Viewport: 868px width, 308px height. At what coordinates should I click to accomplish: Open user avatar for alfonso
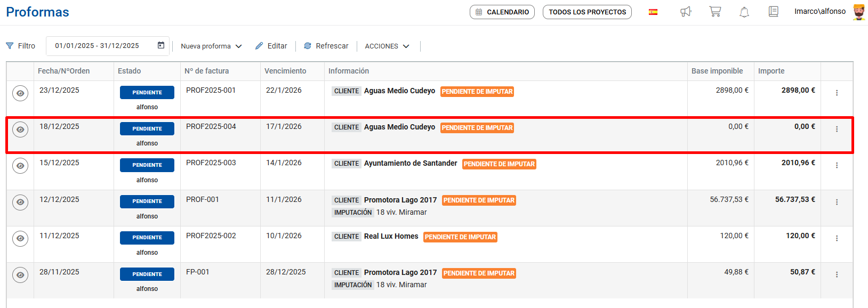858,12
